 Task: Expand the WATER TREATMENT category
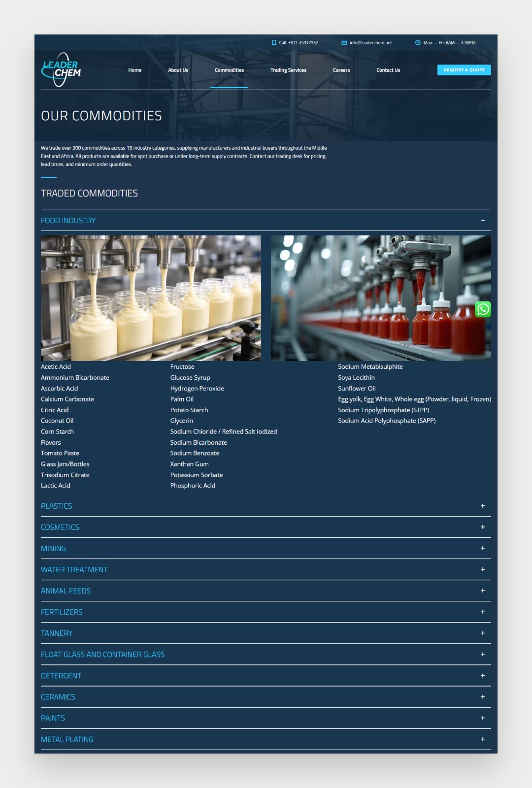coord(266,569)
